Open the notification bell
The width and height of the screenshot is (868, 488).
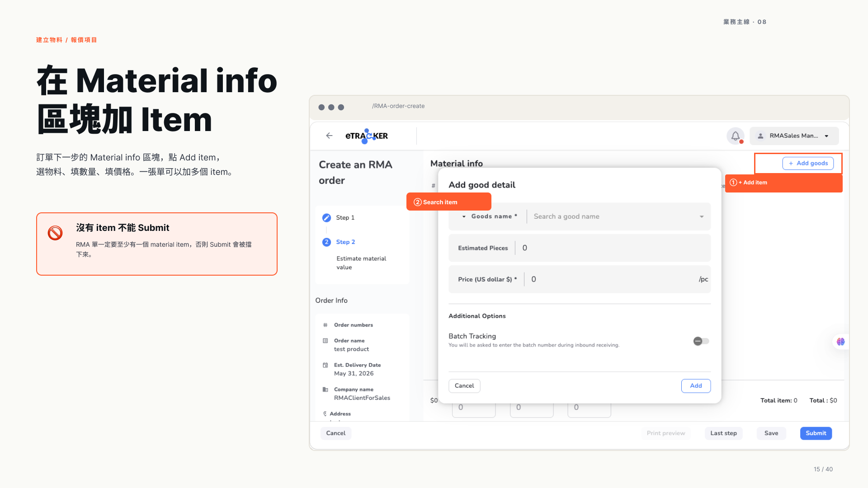pyautogui.click(x=736, y=136)
